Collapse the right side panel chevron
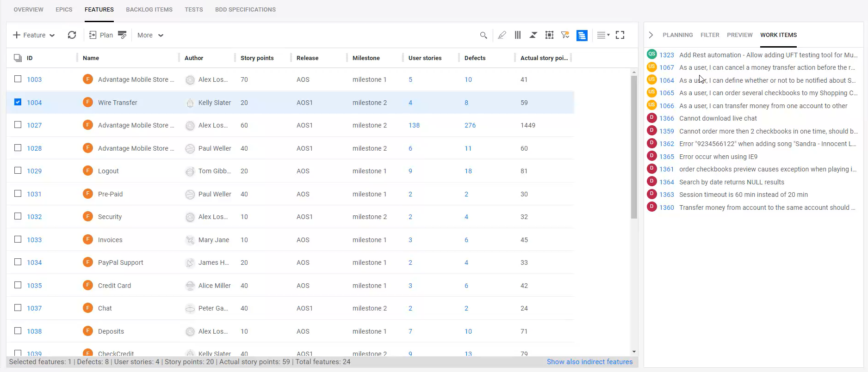868x372 pixels. 651,35
